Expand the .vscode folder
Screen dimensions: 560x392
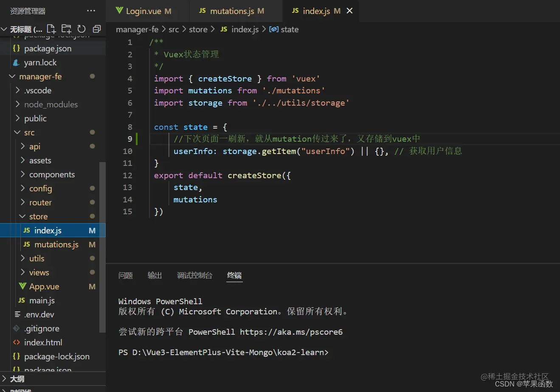[53, 90]
